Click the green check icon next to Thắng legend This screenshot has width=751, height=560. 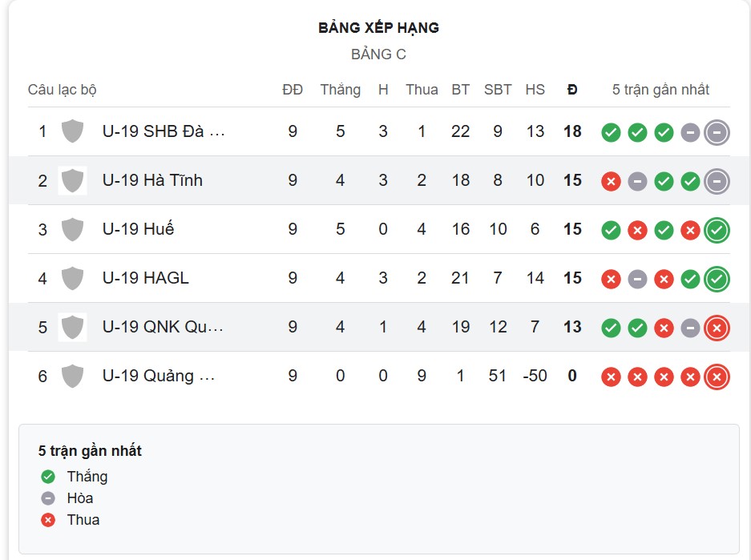[x=47, y=476]
